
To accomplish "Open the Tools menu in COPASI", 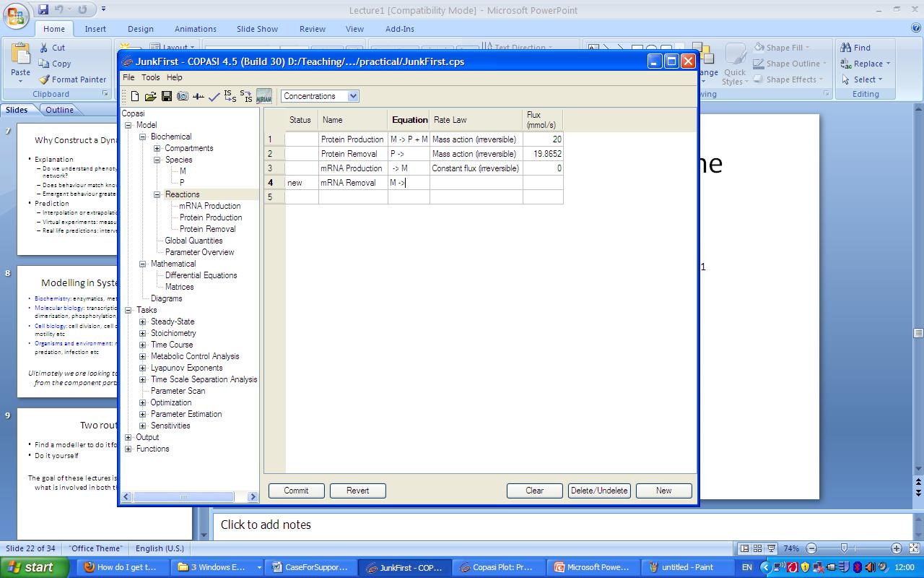I will click(150, 77).
